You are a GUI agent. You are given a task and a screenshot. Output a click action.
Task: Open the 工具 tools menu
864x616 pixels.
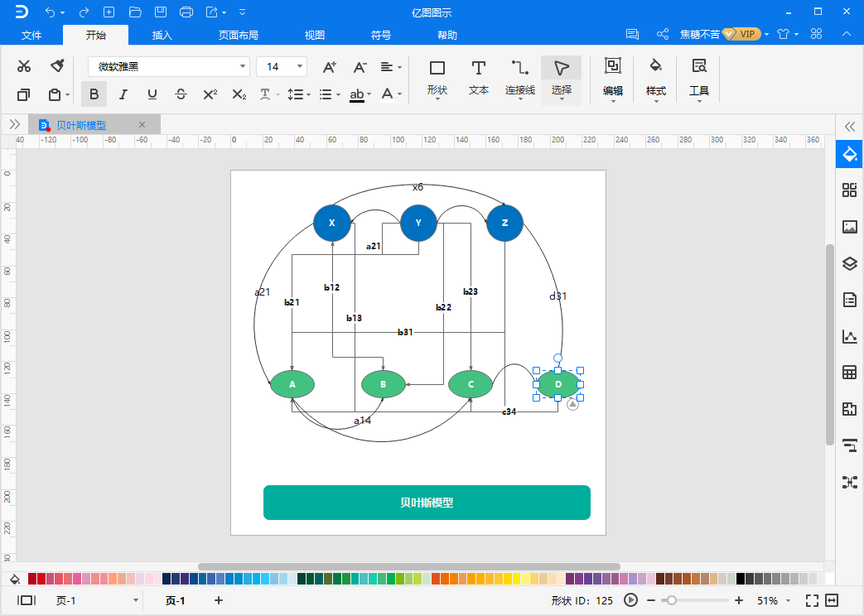click(x=698, y=78)
